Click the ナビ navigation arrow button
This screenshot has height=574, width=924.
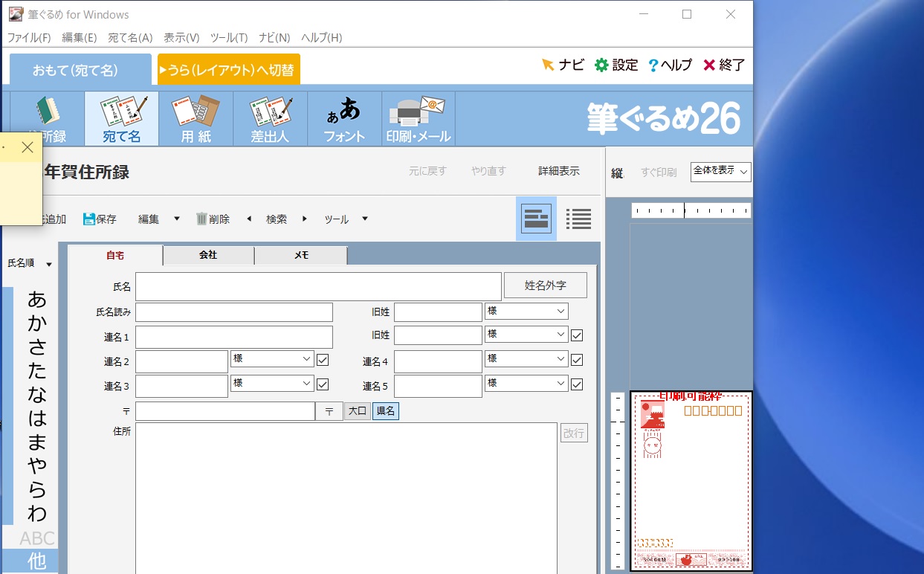pyautogui.click(x=563, y=65)
